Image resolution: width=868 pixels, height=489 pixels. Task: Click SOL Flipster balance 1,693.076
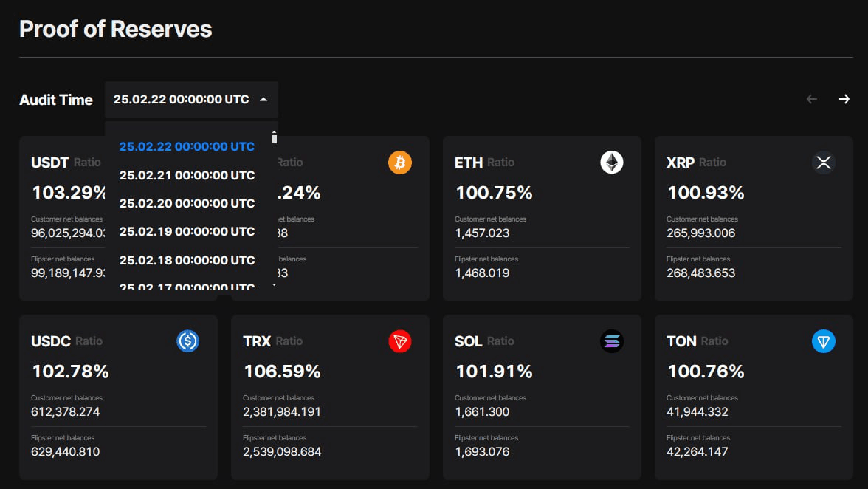point(482,452)
